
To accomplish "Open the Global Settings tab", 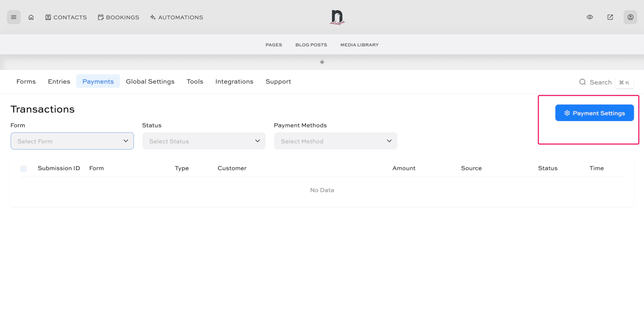I will [x=150, y=81].
